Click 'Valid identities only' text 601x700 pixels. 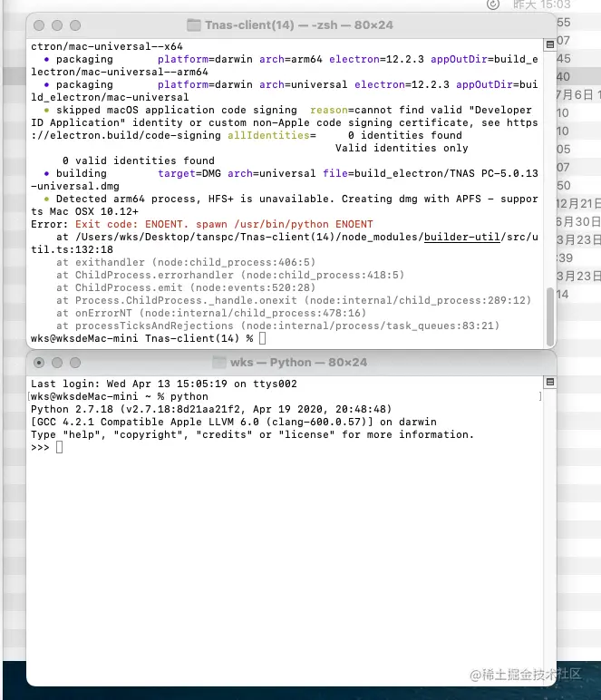[x=402, y=148]
